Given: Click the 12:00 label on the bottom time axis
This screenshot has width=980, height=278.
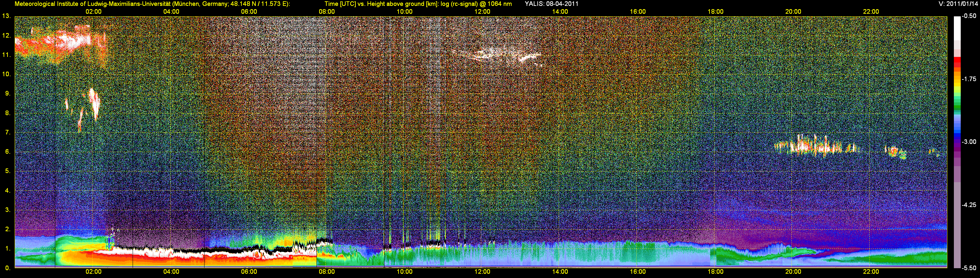Looking at the screenshot, I should pyautogui.click(x=482, y=272).
